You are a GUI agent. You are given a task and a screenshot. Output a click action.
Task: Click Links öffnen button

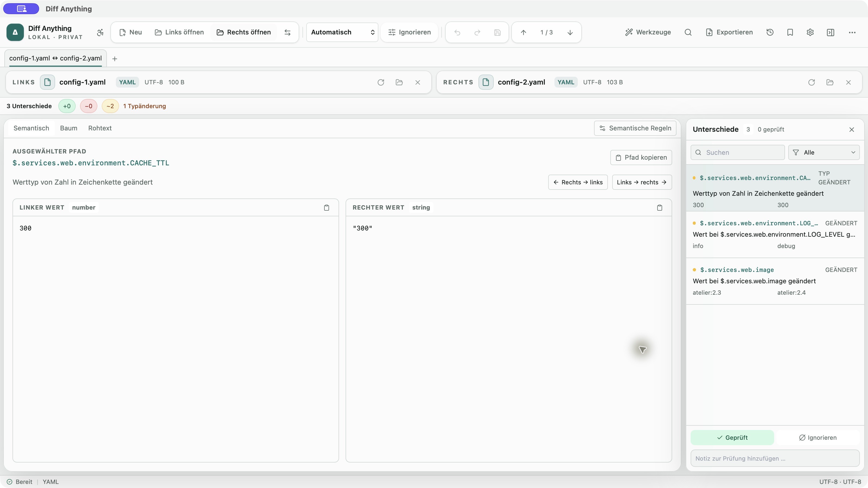coord(179,32)
